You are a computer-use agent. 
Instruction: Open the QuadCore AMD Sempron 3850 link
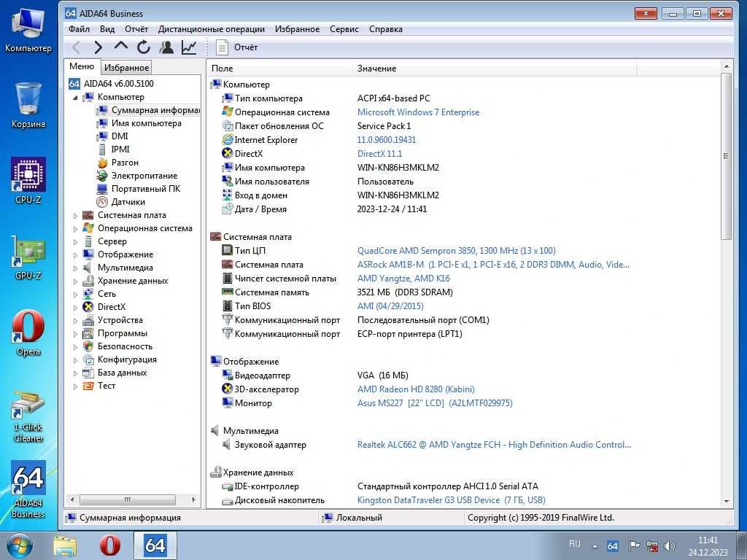[x=457, y=251]
